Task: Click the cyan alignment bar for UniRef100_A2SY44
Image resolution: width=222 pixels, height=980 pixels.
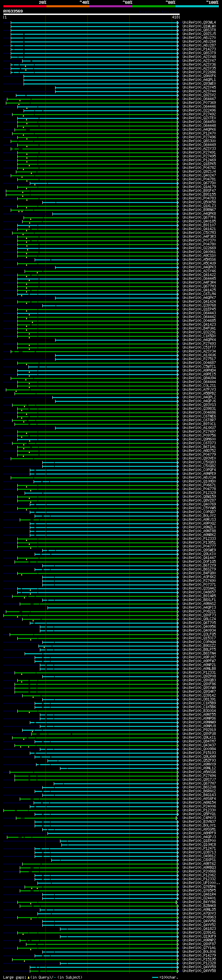Action: coord(117,91)
